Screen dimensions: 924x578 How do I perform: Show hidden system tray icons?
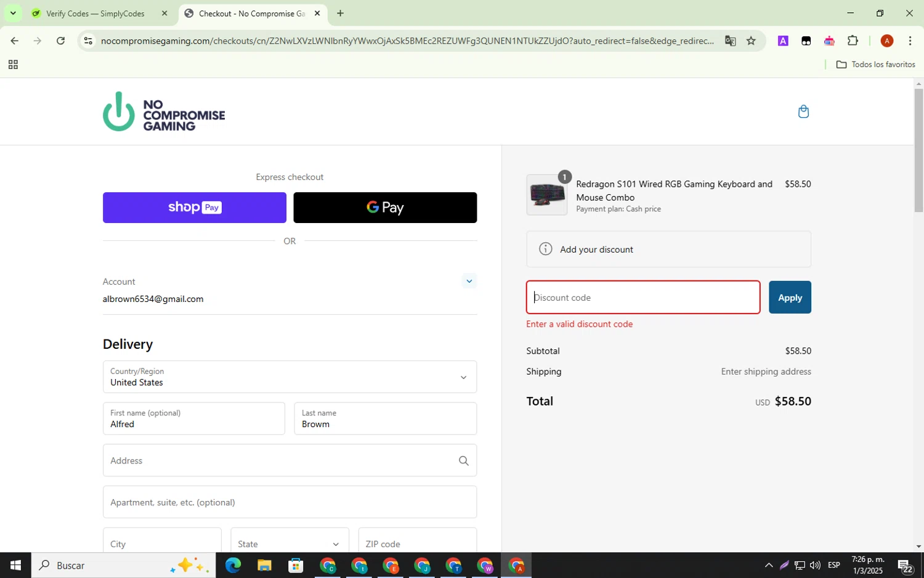click(768, 565)
